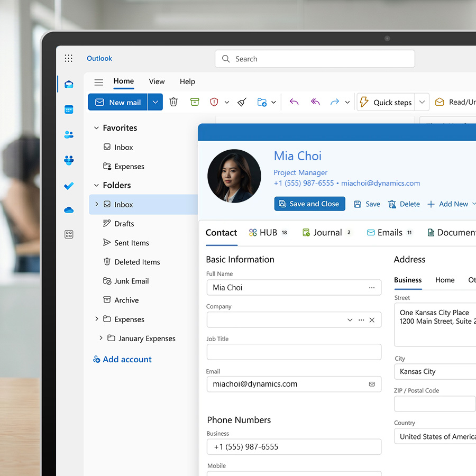The width and height of the screenshot is (476, 476).
Task: Click ellipsis in Company field
Action: pyautogui.click(x=361, y=320)
